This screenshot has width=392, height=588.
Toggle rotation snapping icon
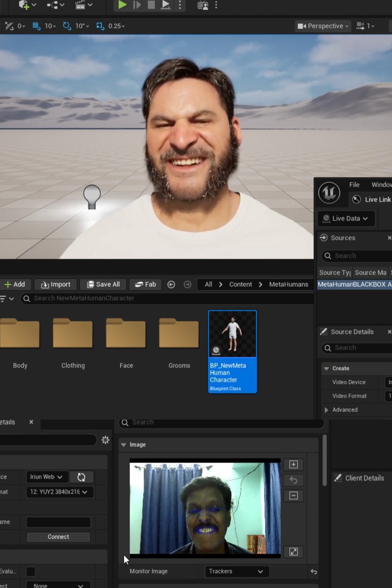67,26
